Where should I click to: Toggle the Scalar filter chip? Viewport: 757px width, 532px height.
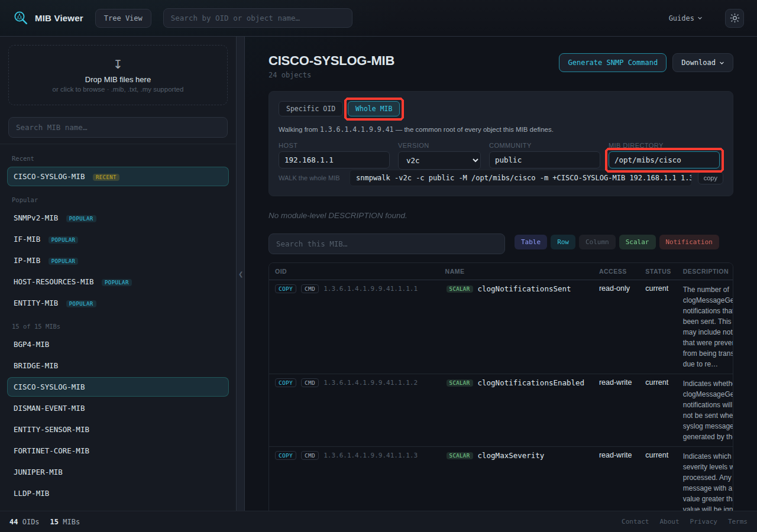point(638,242)
